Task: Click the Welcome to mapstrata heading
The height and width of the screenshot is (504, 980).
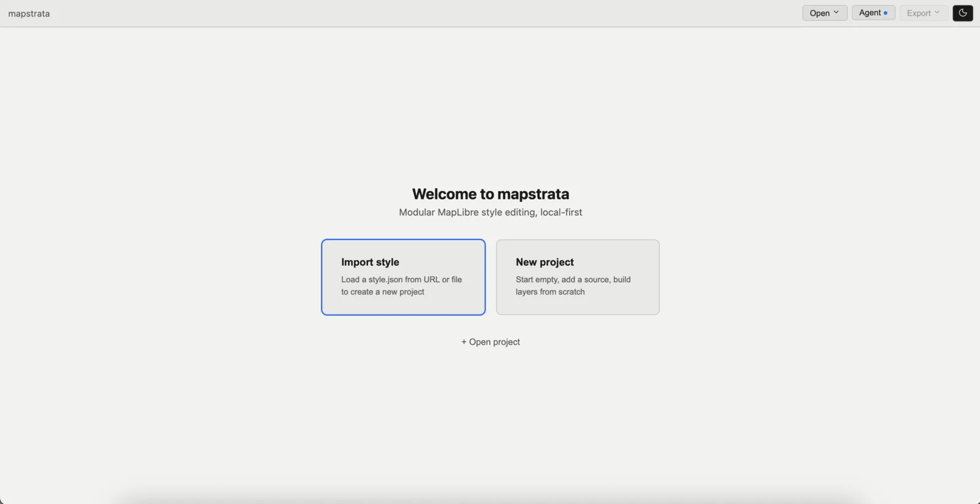Action: 491,194
